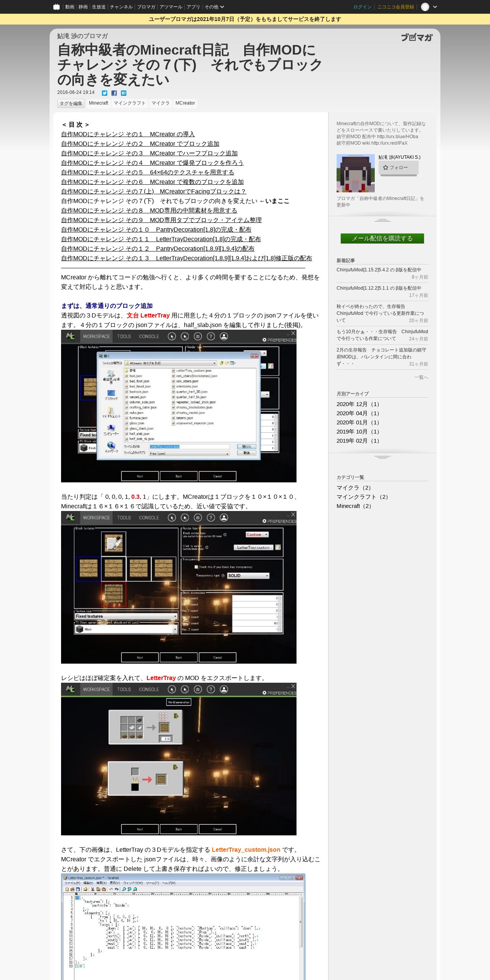The width and height of the screenshot is (490, 980).
Task: Select the Minecraft tag
Action: click(x=98, y=103)
